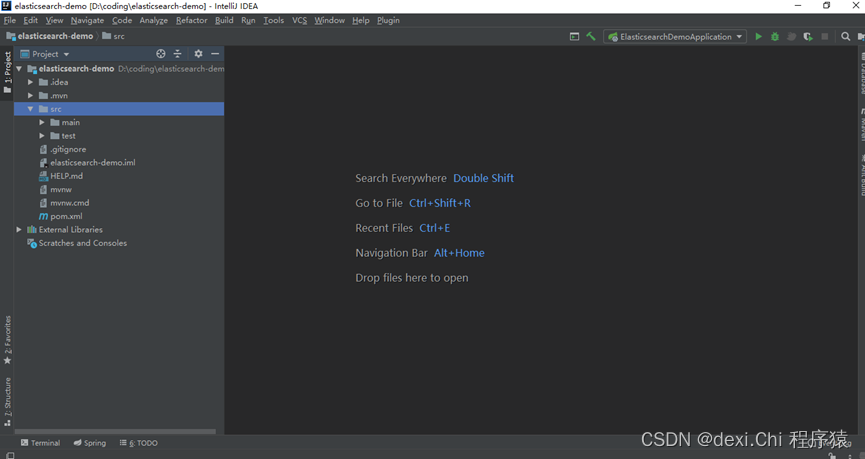Open the Database side tab
Image resolution: width=865 pixels, height=459 pixels.
tap(862, 73)
